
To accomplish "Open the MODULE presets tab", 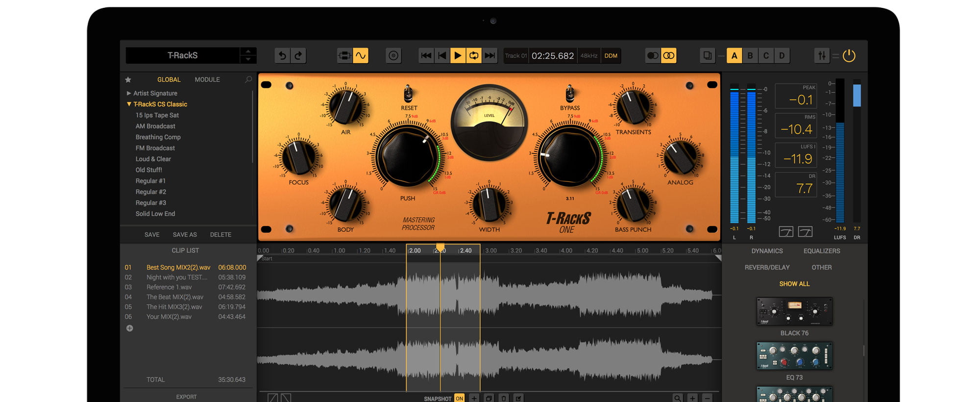I will tap(207, 79).
